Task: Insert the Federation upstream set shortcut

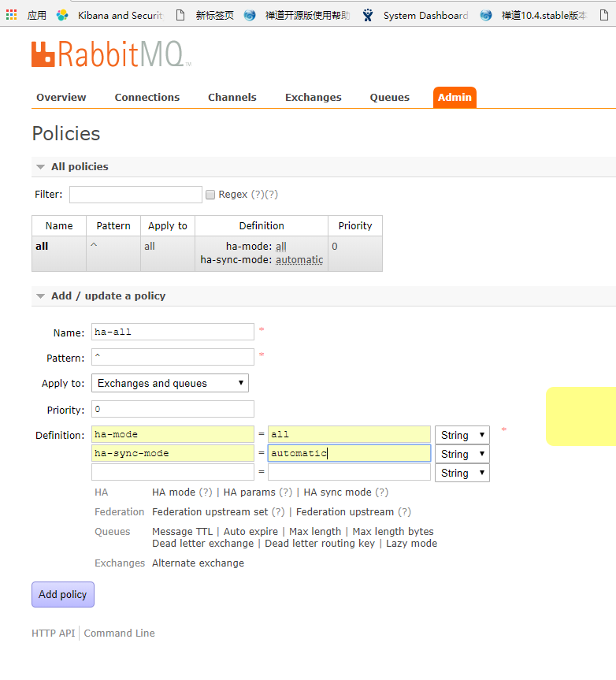Action: 210,511
